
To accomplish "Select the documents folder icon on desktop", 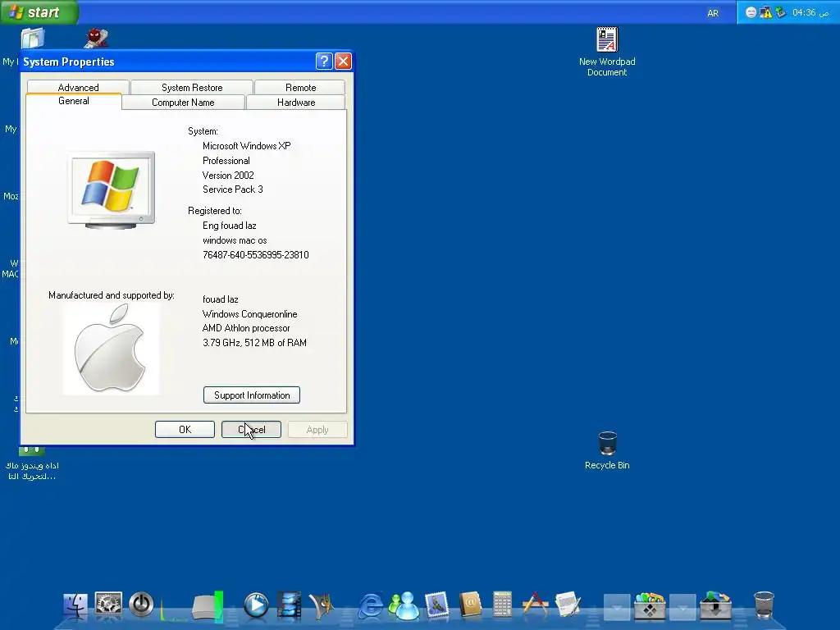I will pyautogui.click(x=33, y=39).
